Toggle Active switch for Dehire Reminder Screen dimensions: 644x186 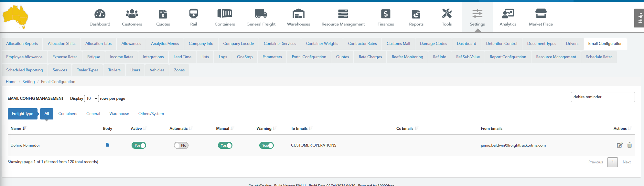tap(139, 145)
